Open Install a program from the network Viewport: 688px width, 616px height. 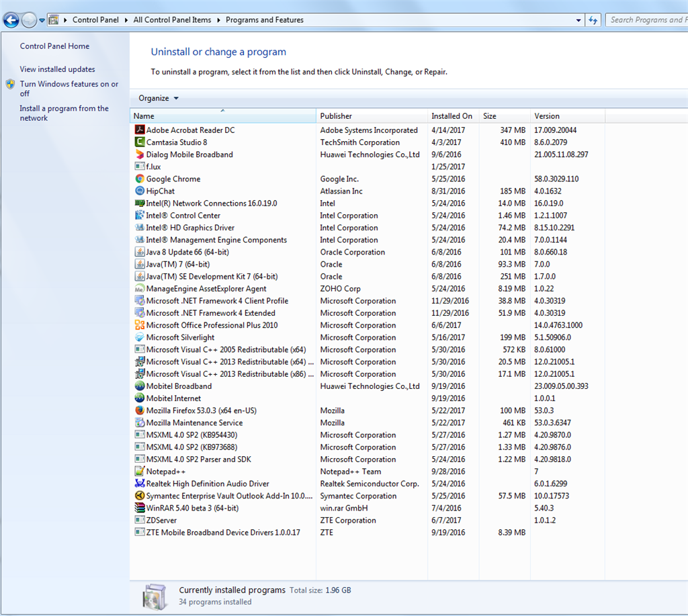point(64,113)
